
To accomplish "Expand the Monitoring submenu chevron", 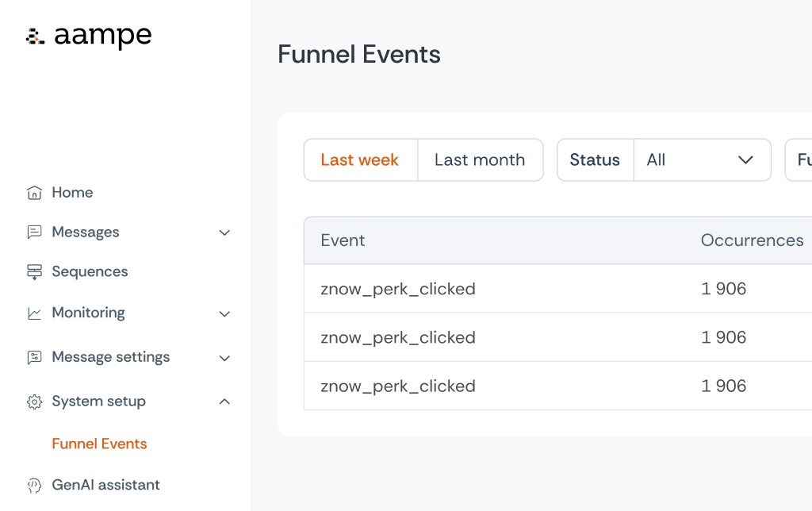I will point(224,313).
